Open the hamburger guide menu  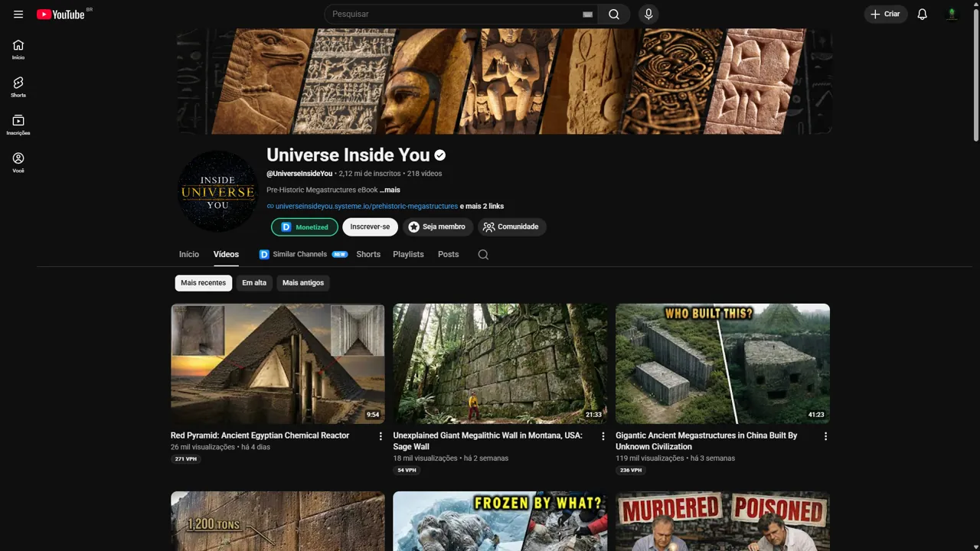pyautogui.click(x=18, y=14)
